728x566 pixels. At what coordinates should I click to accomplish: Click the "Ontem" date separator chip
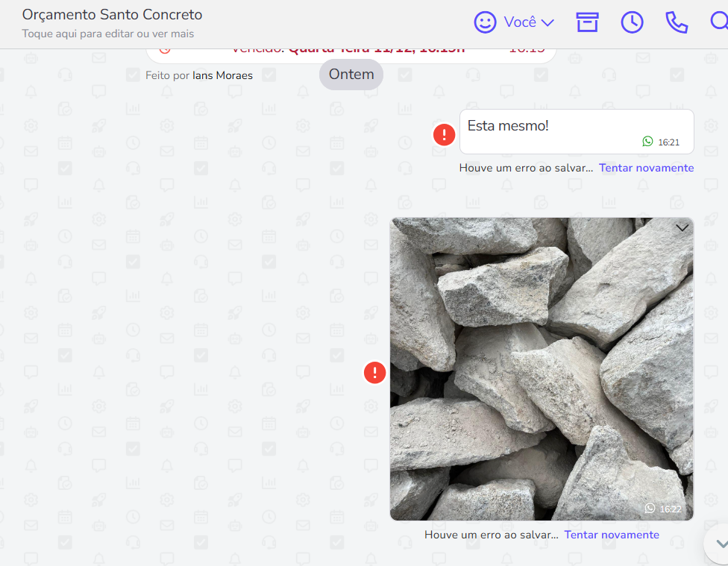[351, 75]
